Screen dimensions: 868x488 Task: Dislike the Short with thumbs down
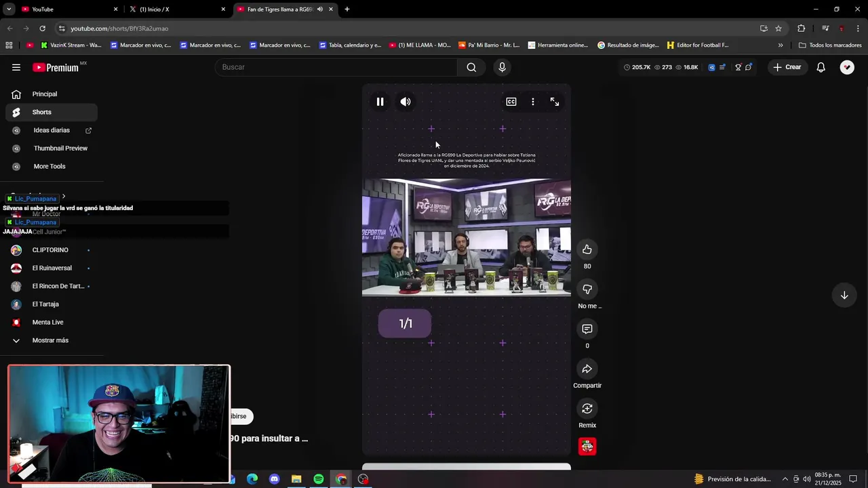click(x=587, y=289)
